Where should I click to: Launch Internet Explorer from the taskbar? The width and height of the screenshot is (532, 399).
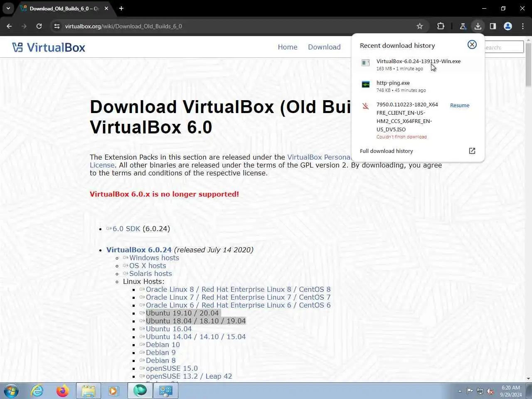pyautogui.click(x=37, y=391)
